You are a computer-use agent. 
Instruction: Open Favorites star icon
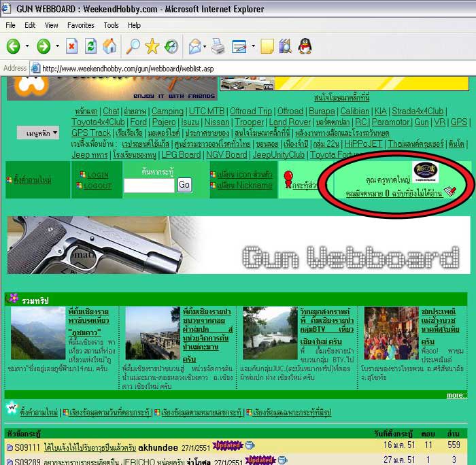pos(152,46)
